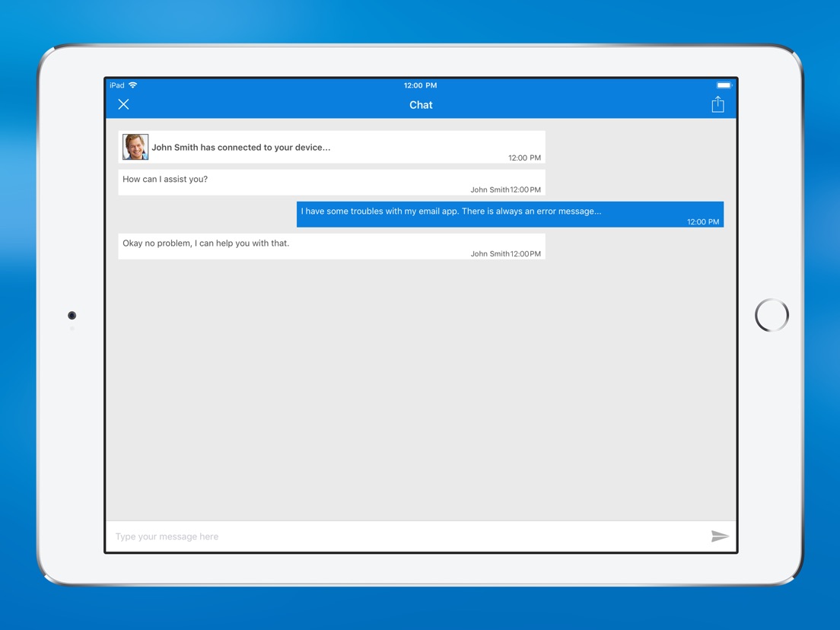Tap the "iPad" label in the status bar

point(117,85)
